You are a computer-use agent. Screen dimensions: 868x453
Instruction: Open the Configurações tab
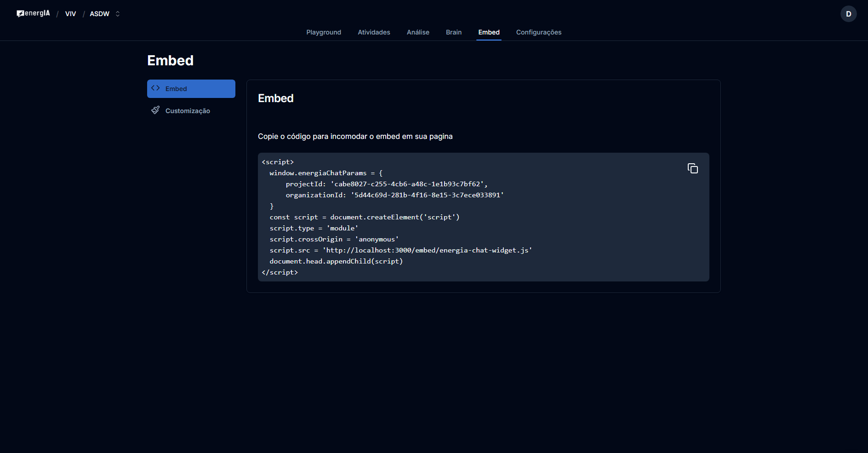[539, 32]
